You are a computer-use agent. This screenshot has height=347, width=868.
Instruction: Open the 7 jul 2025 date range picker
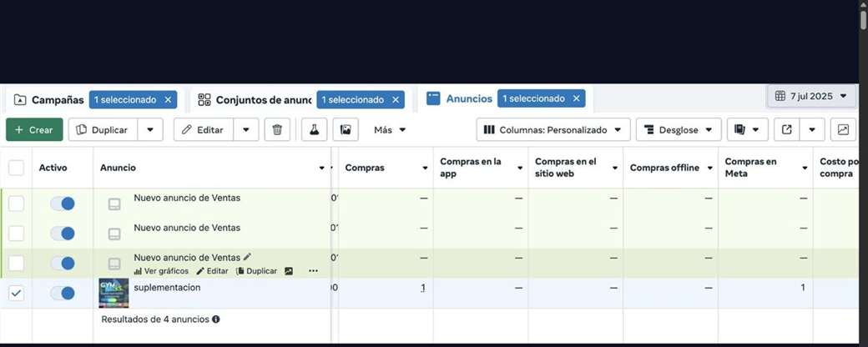(811, 96)
